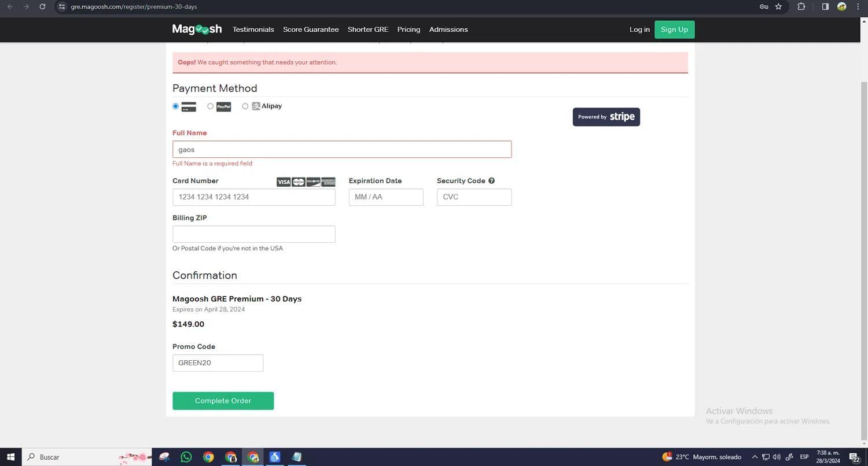Click into the Security Code CVC field
This screenshot has height=466, width=868.
(x=474, y=197)
